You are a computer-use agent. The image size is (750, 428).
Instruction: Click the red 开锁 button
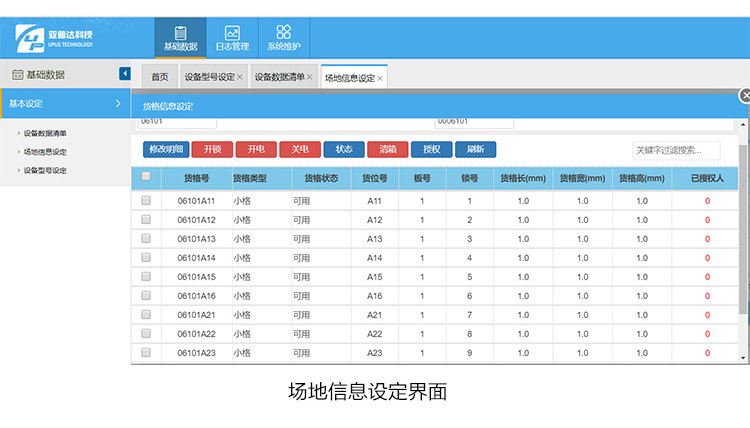tap(212, 149)
